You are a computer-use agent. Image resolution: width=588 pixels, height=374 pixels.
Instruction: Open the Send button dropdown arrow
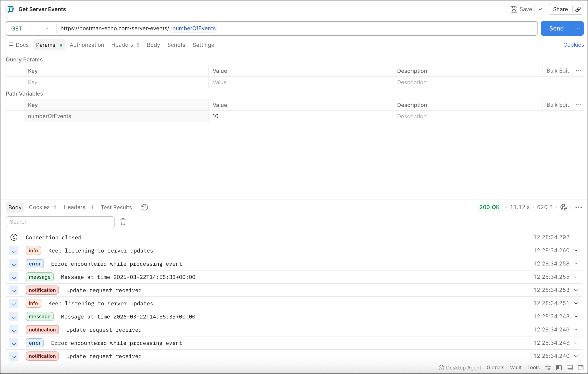pyautogui.click(x=578, y=29)
